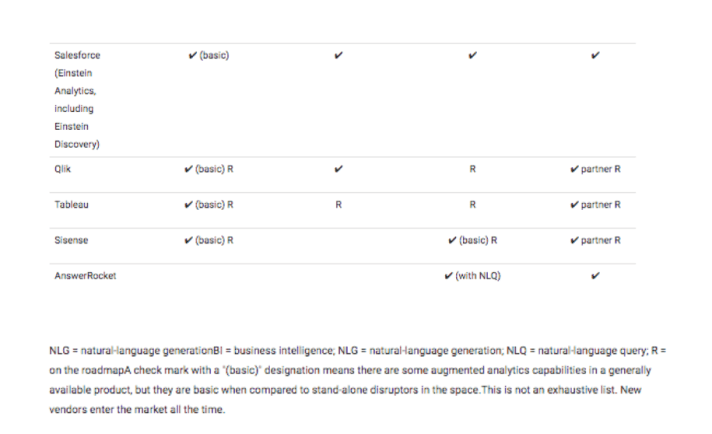Select the Salesforce vendor name
Viewport: 712px width, 434px height.
click(75, 55)
